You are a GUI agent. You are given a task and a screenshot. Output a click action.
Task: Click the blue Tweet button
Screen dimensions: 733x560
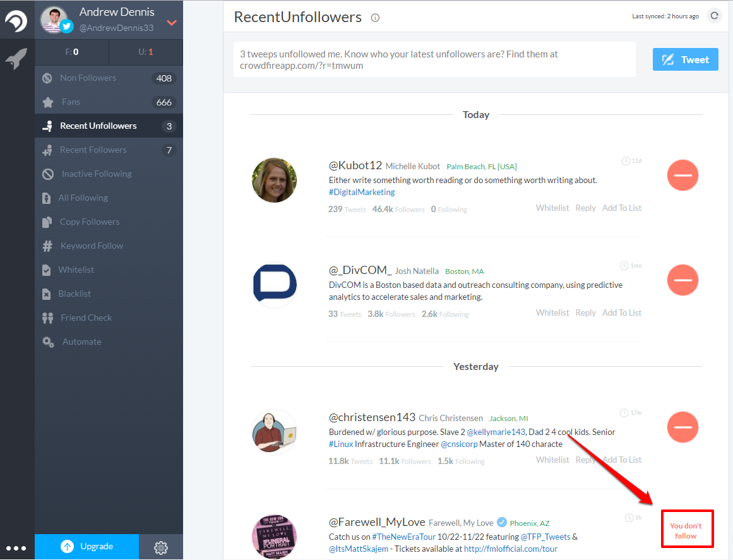point(685,60)
